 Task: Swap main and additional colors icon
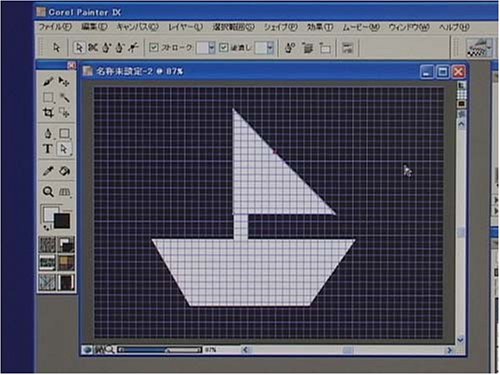pyautogui.click(x=47, y=228)
